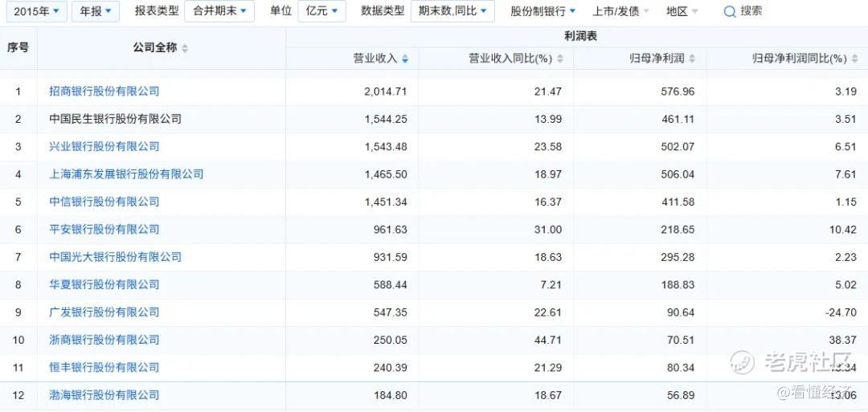
Task: Click net profit value 56.89
Action: tap(681, 395)
